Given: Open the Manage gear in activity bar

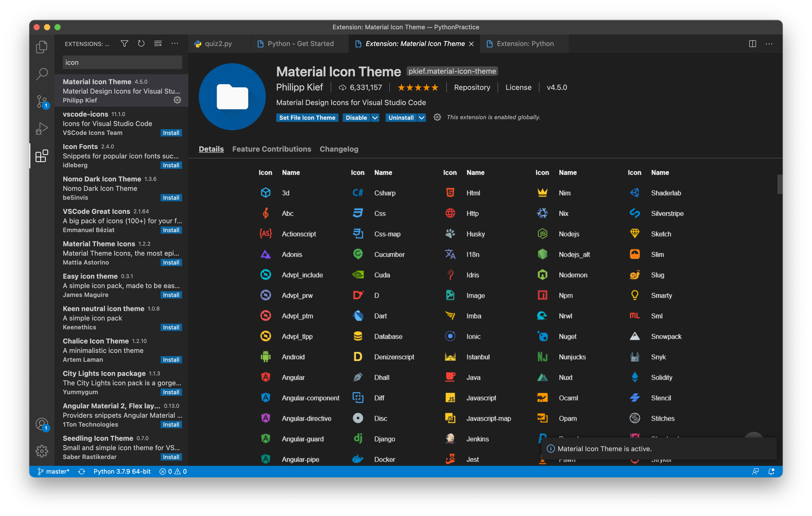Looking at the screenshot, I should [42, 451].
